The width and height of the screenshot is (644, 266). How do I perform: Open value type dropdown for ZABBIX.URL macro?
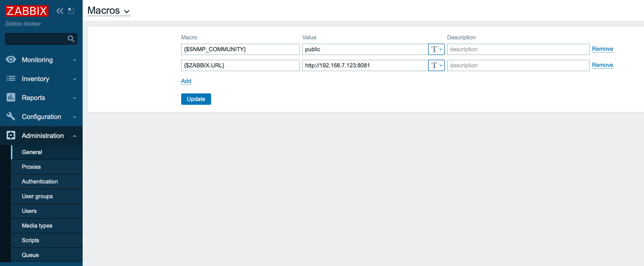coord(436,65)
